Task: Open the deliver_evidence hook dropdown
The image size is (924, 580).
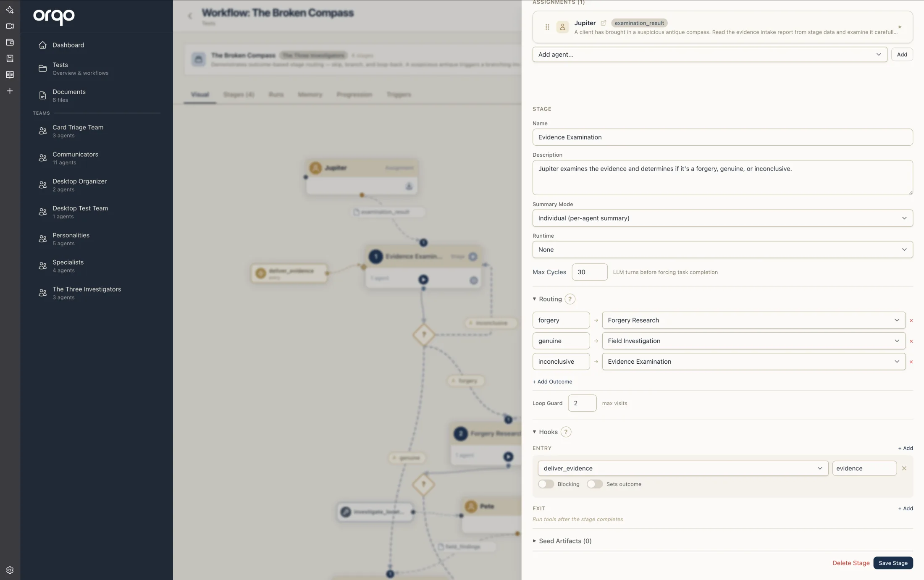Action: (683, 468)
